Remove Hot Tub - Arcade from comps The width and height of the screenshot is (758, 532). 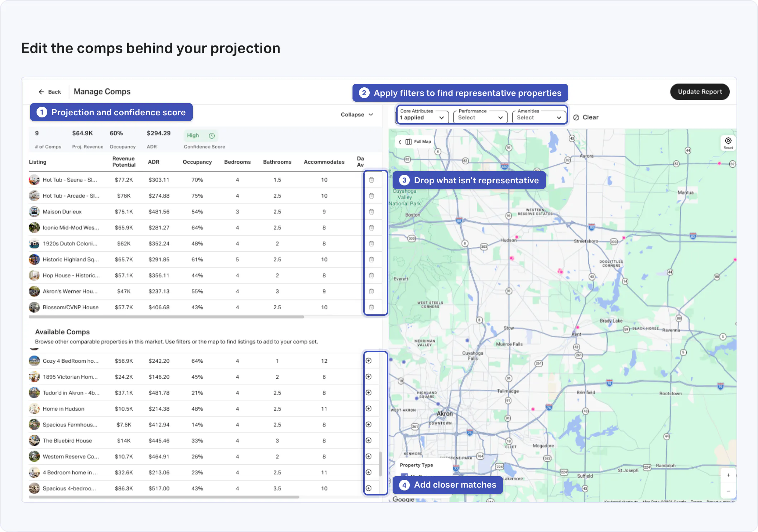[371, 196]
